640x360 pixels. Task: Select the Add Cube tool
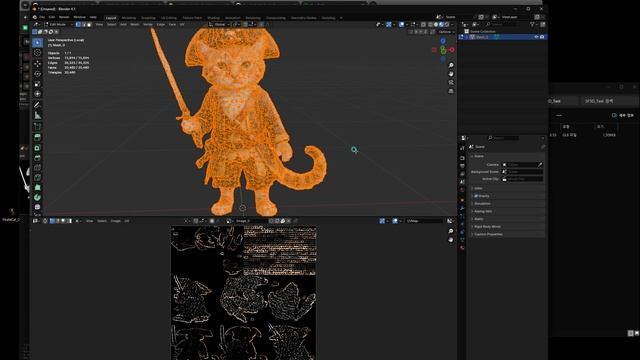click(x=38, y=126)
